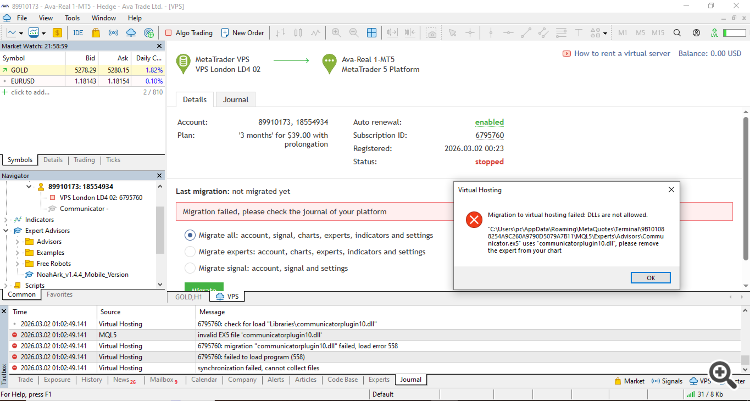Toggle Algo Trading

coord(188,33)
